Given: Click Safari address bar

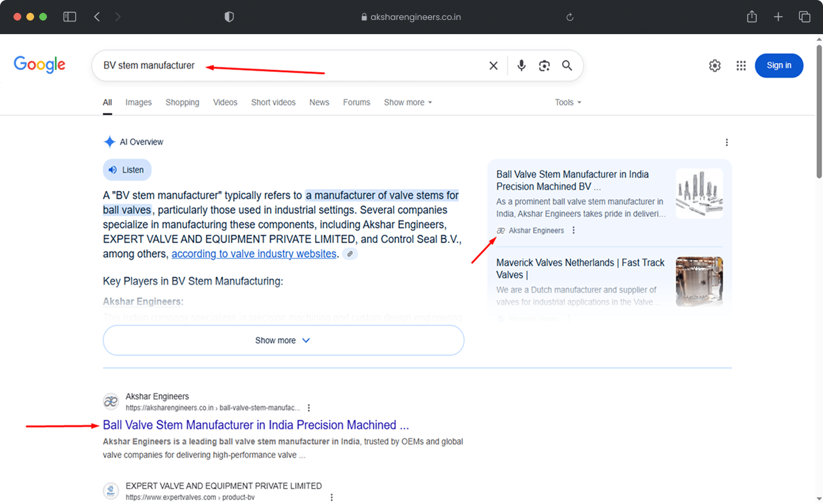Looking at the screenshot, I should tap(411, 17).
